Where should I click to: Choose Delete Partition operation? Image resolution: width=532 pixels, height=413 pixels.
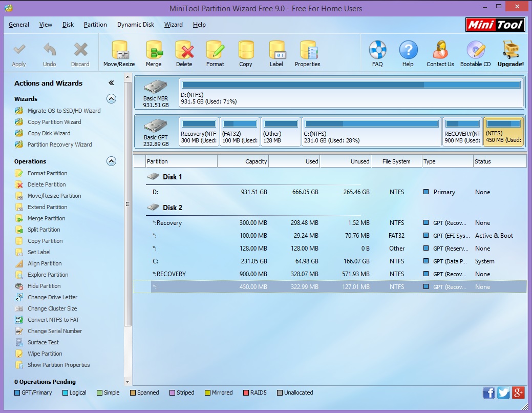(x=40, y=184)
